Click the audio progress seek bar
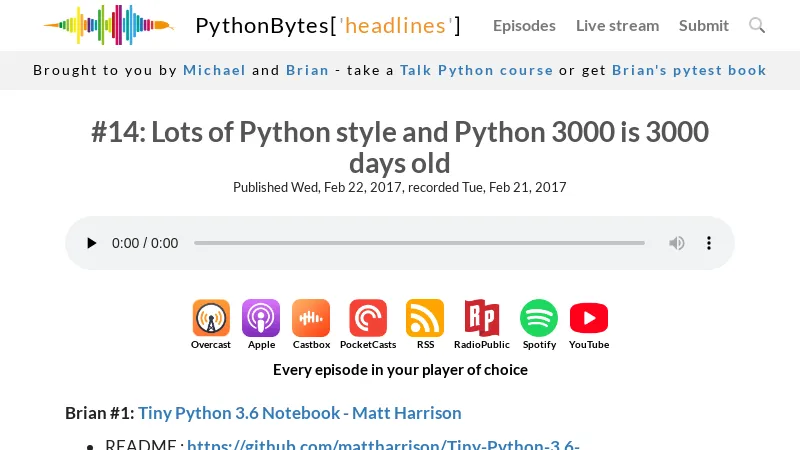The image size is (800, 450). coord(419,243)
